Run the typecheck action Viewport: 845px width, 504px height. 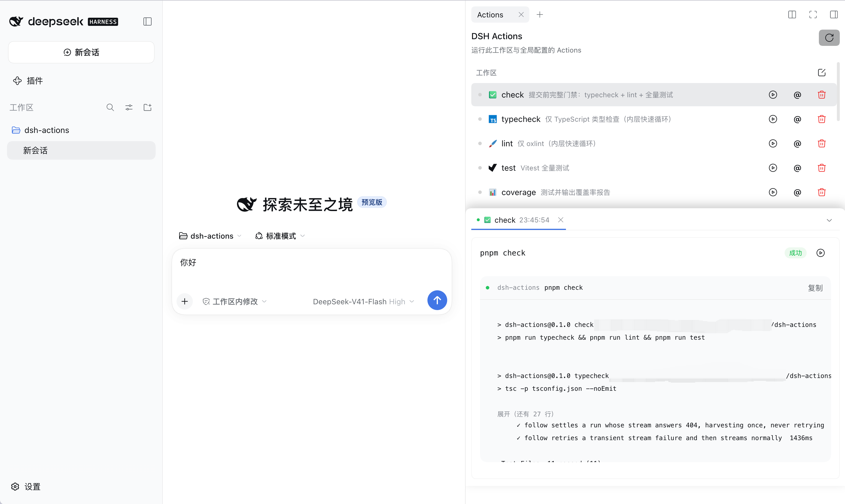coord(773,119)
